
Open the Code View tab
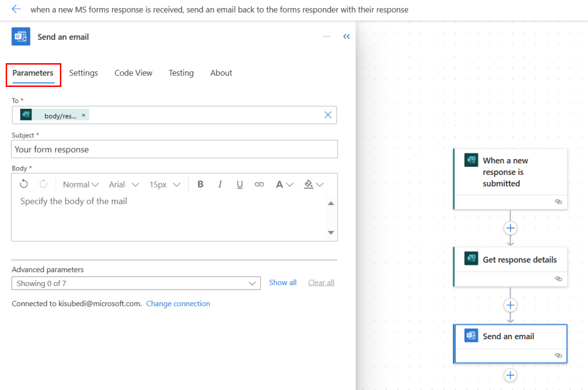click(x=134, y=73)
